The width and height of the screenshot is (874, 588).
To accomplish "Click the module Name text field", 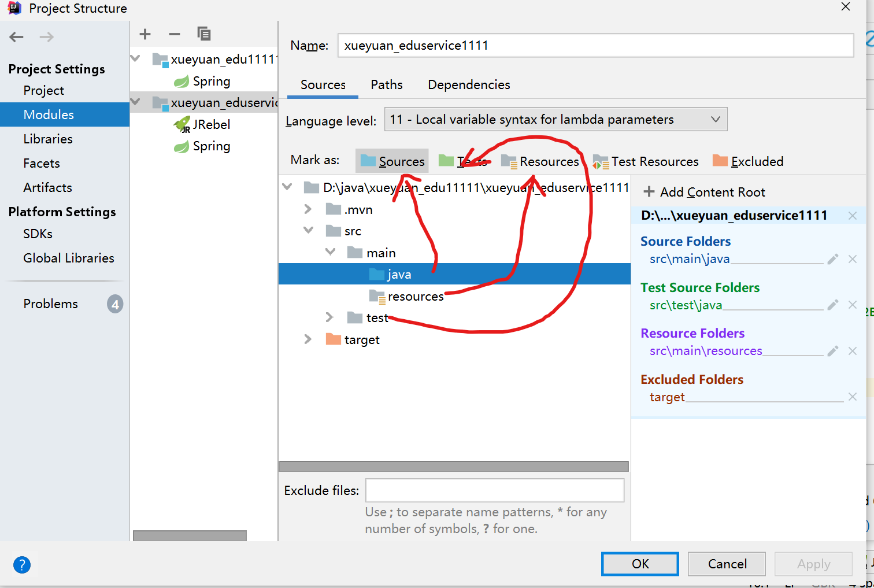I will coord(595,45).
